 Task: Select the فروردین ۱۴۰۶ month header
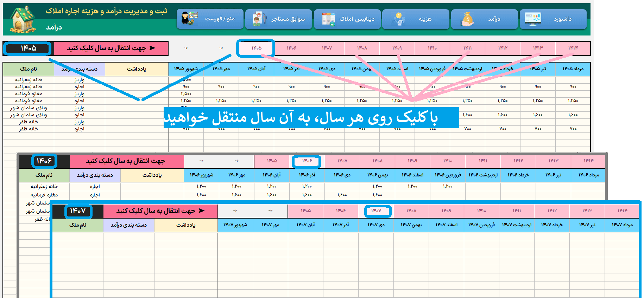(x=448, y=175)
